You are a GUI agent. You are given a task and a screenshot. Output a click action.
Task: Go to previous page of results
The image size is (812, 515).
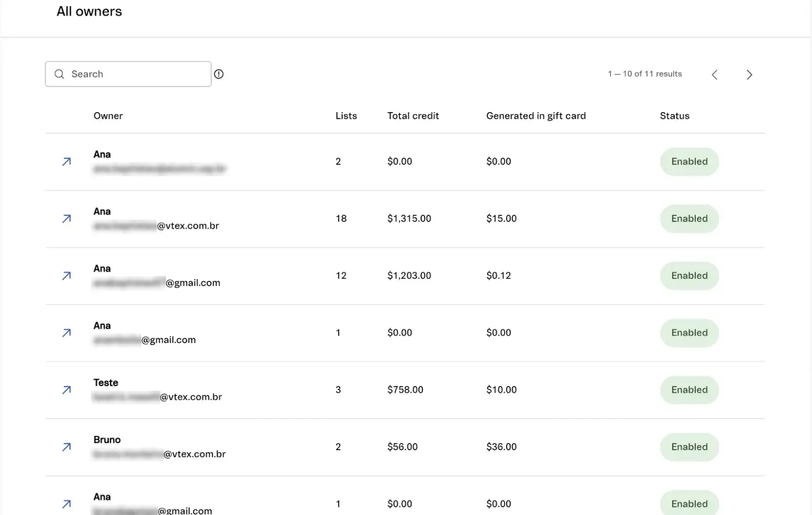(x=714, y=75)
